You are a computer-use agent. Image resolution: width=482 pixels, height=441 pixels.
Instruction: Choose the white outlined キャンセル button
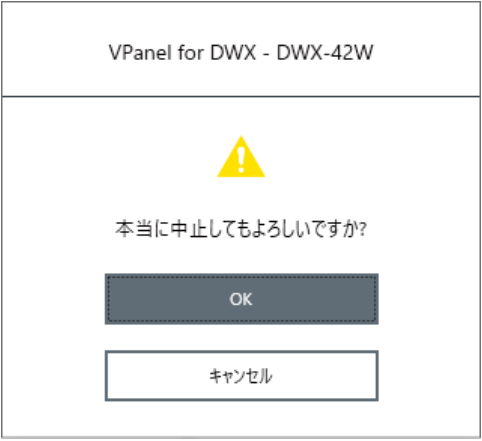coord(241,376)
